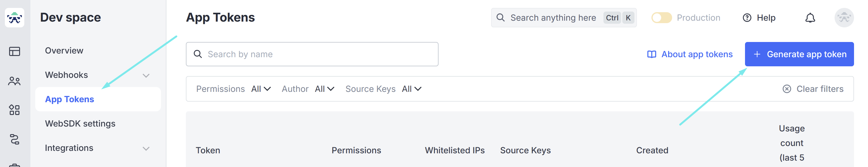
Task: Open WebSDK settings in the sidebar
Action: [80, 124]
